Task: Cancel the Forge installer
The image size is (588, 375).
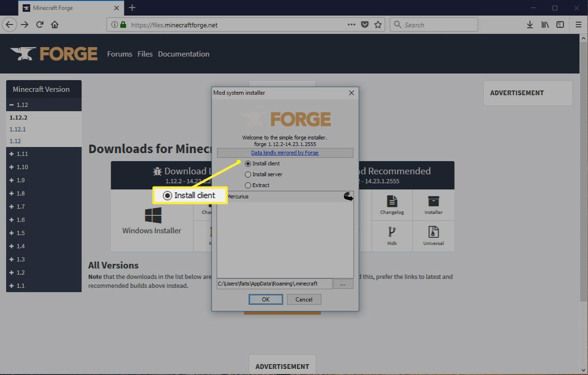Action: click(304, 299)
